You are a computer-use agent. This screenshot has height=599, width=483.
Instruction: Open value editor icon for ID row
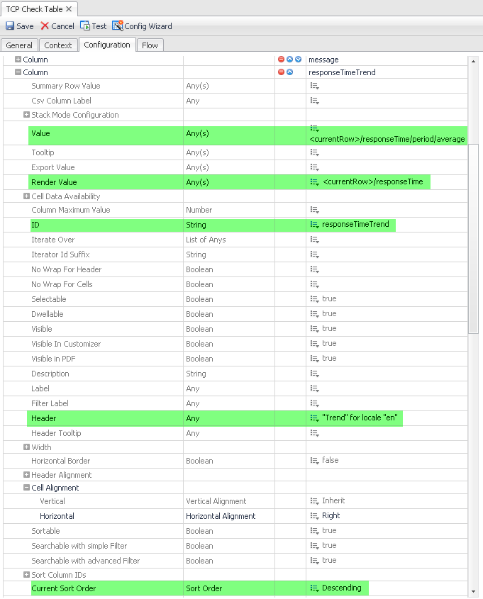coord(314,225)
